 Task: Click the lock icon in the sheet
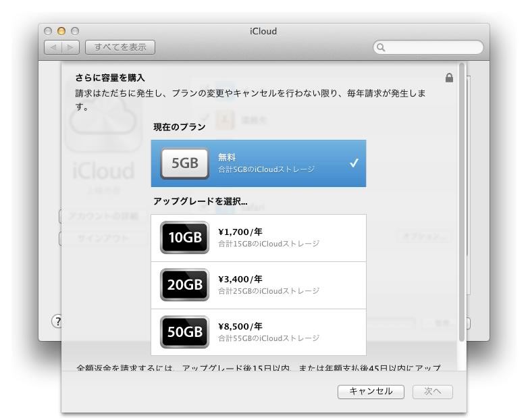pyautogui.click(x=449, y=78)
